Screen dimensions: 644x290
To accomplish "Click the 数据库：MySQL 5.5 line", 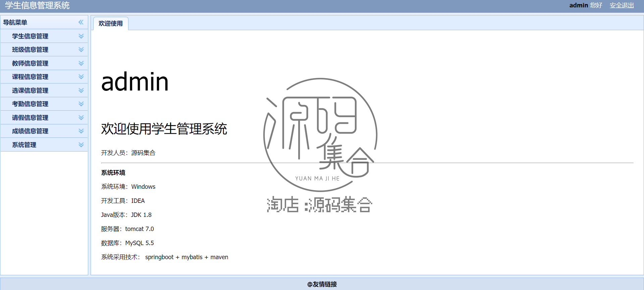I will (x=127, y=243).
